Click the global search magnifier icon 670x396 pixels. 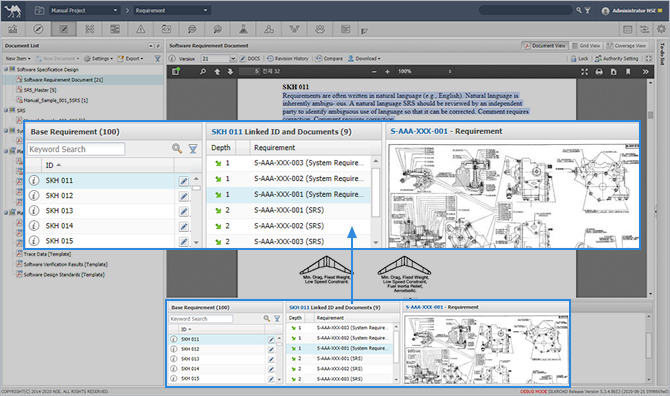point(579,10)
